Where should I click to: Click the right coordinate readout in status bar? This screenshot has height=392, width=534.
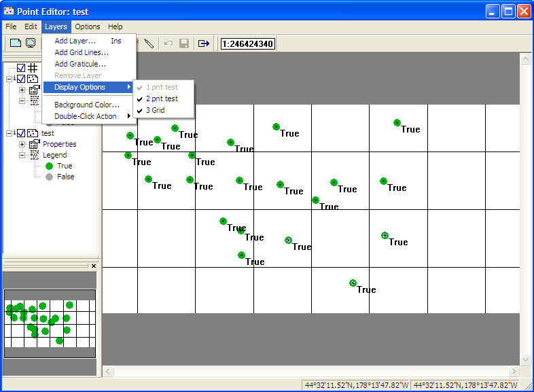[465, 385]
